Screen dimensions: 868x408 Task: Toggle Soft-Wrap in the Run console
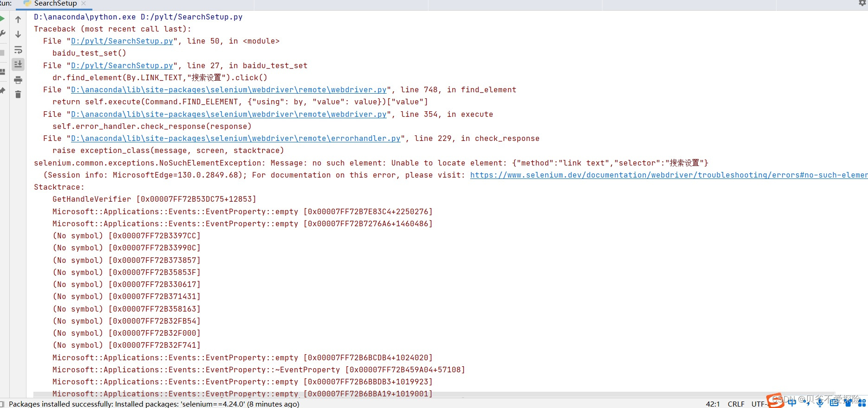(18, 50)
